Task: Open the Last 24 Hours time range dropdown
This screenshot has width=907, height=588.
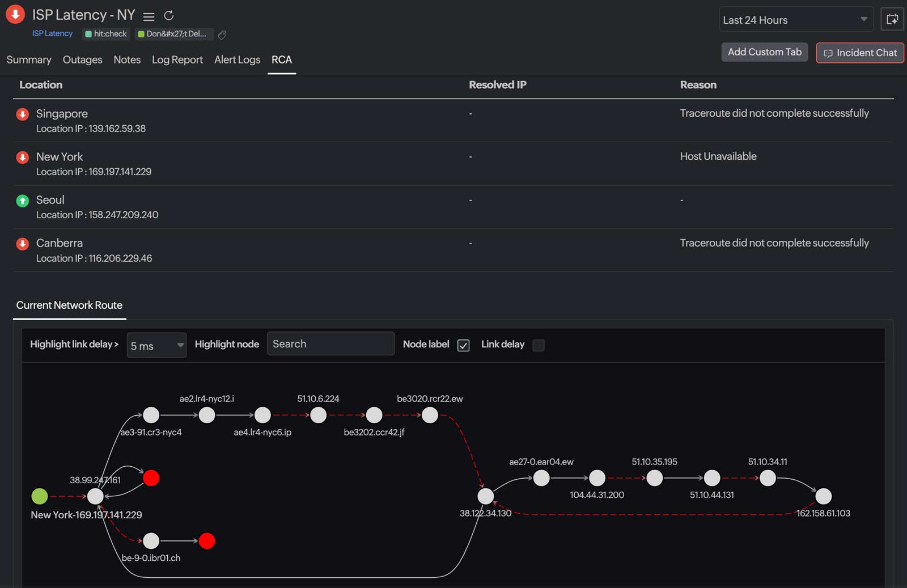Action: [795, 20]
